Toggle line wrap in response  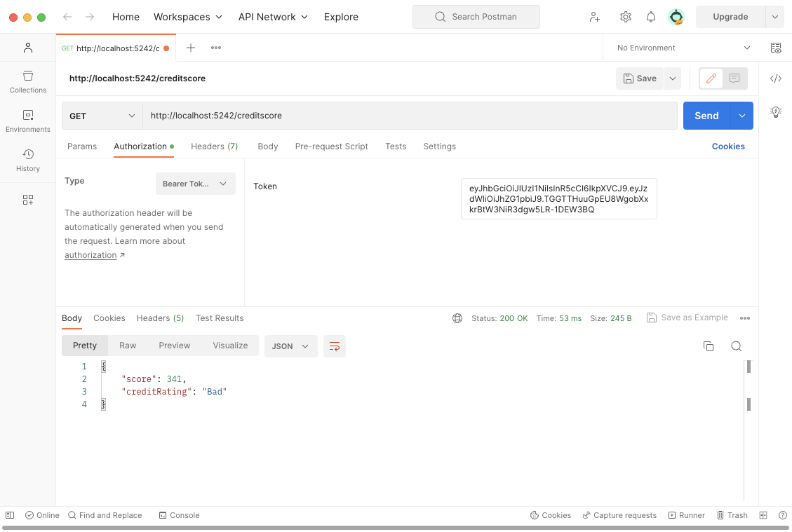[335, 346]
